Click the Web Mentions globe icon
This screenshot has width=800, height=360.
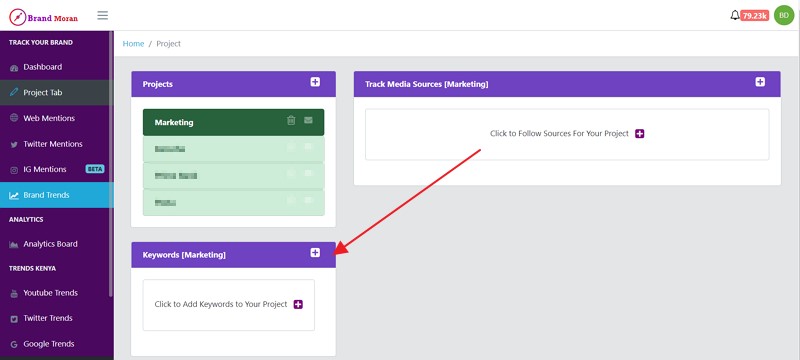14,118
